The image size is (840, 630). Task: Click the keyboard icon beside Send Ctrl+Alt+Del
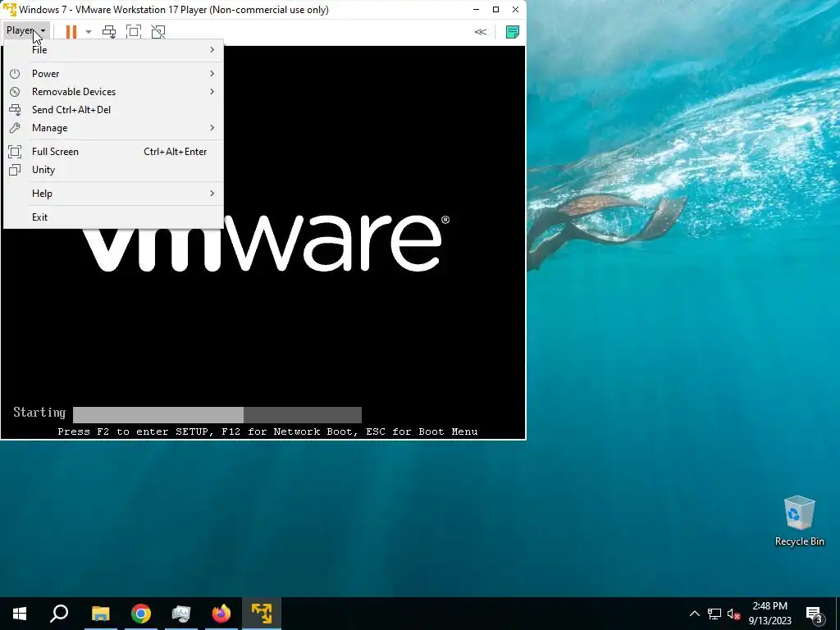(x=15, y=110)
